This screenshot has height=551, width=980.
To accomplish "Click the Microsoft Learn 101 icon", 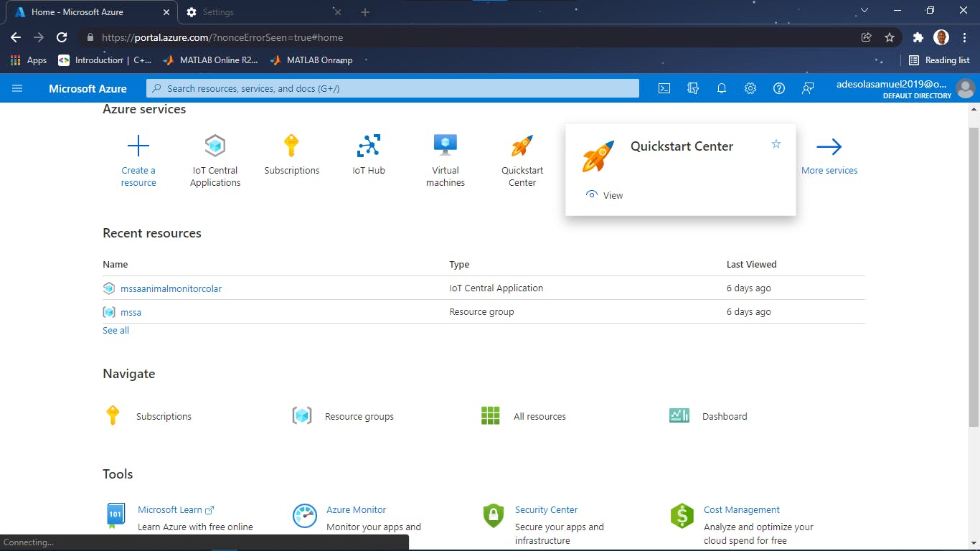I will 116,515.
